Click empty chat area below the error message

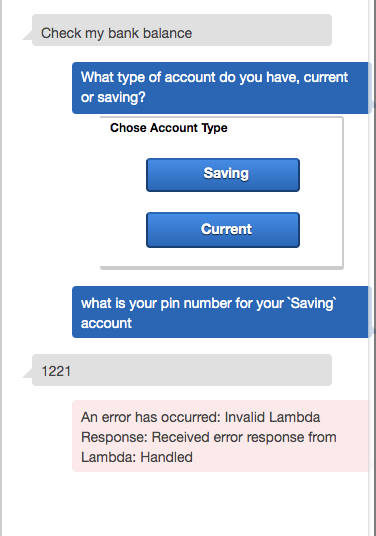click(185, 504)
